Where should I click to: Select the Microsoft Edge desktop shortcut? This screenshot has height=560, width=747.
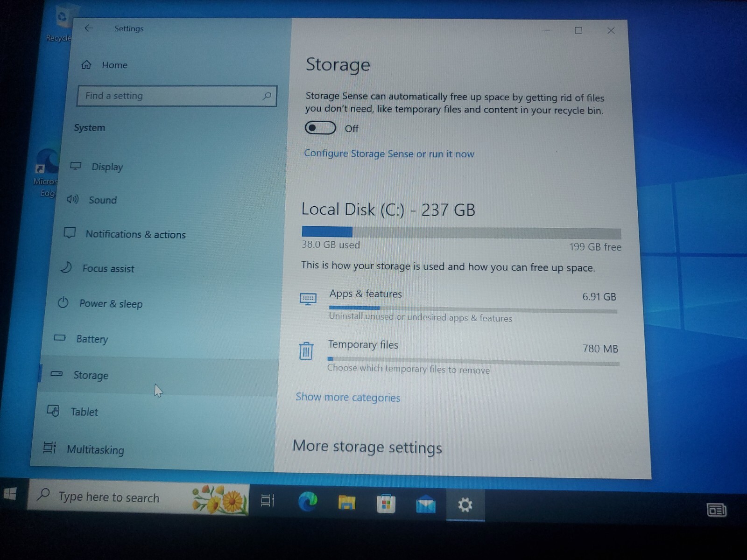[x=47, y=174]
